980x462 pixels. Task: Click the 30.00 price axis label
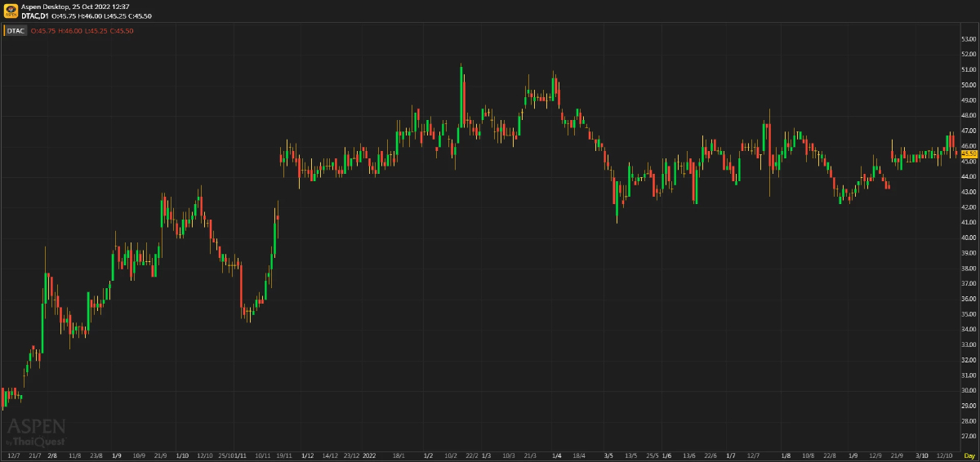click(x=969, y=390)
